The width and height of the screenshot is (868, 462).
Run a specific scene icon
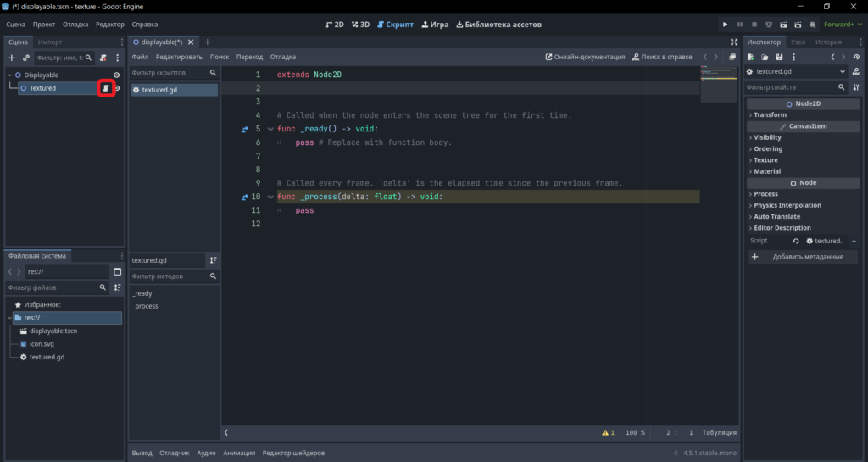click(798, 25)
